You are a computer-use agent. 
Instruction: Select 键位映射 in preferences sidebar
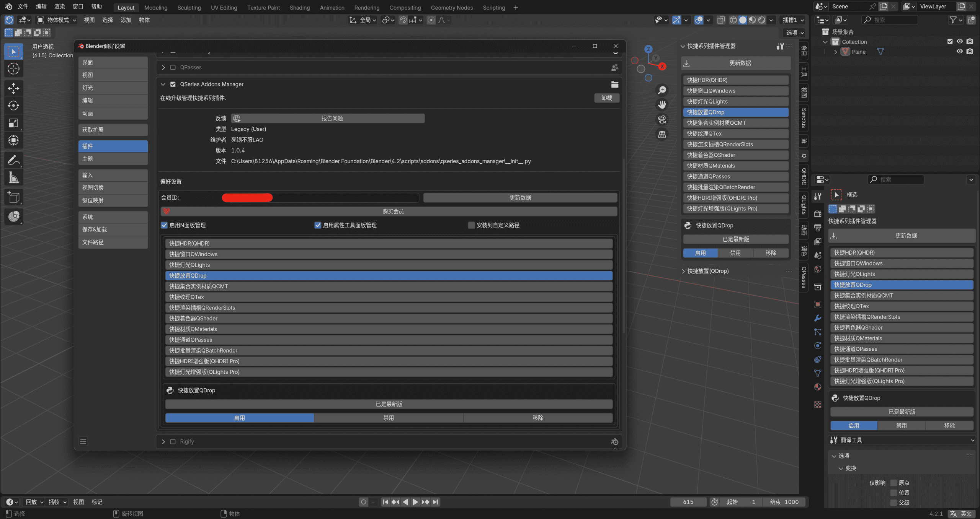point(113,200)
